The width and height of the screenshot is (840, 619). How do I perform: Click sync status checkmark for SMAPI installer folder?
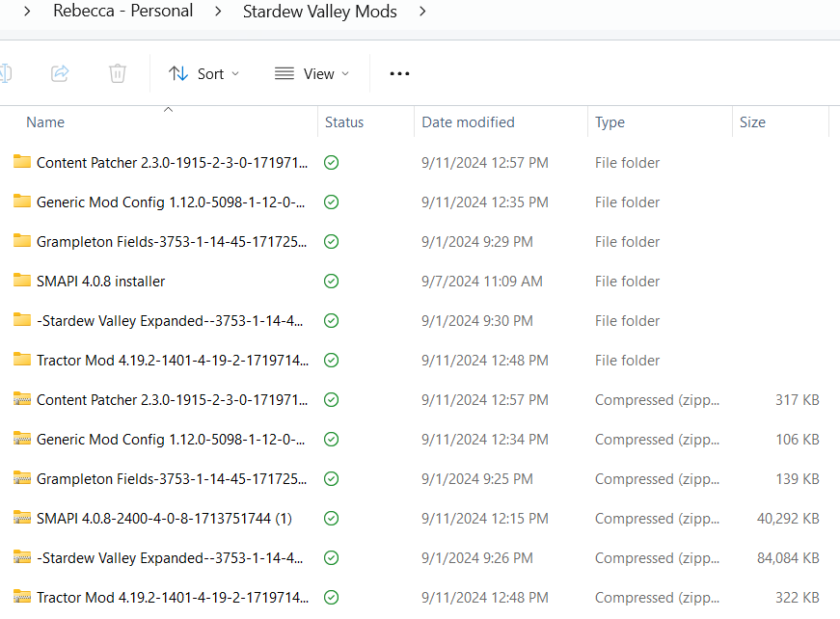click(x=332, y=282)
